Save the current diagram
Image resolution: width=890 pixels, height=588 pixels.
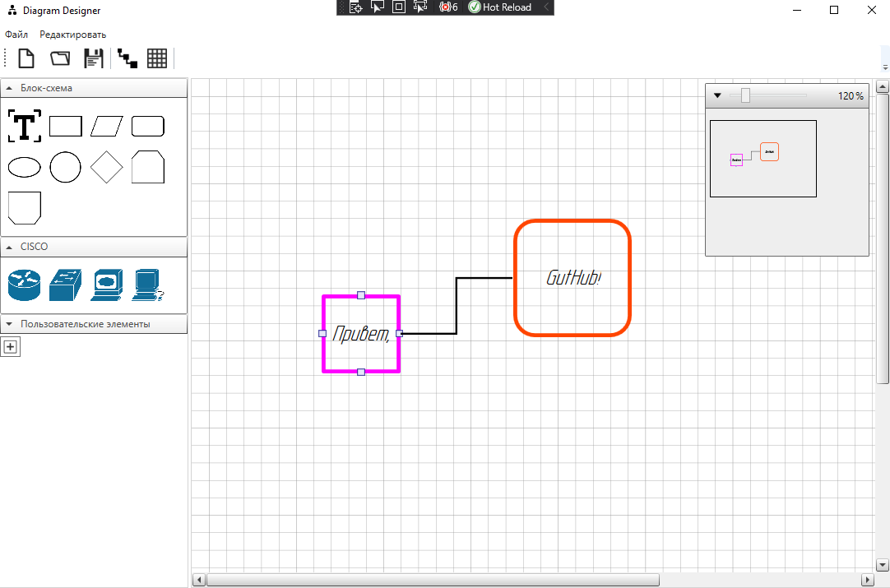pyautogui.click(x=92, y=58)
